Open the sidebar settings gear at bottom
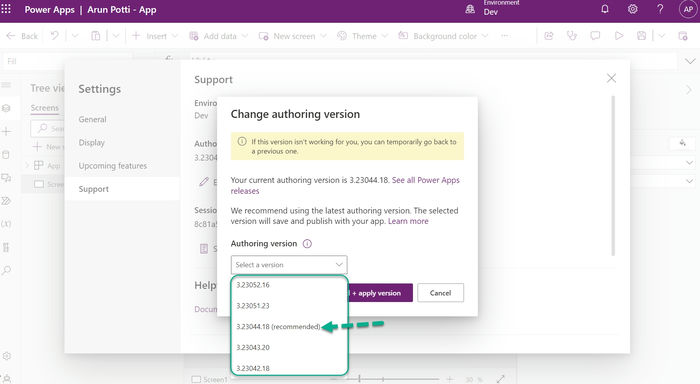 click(6, 356)
